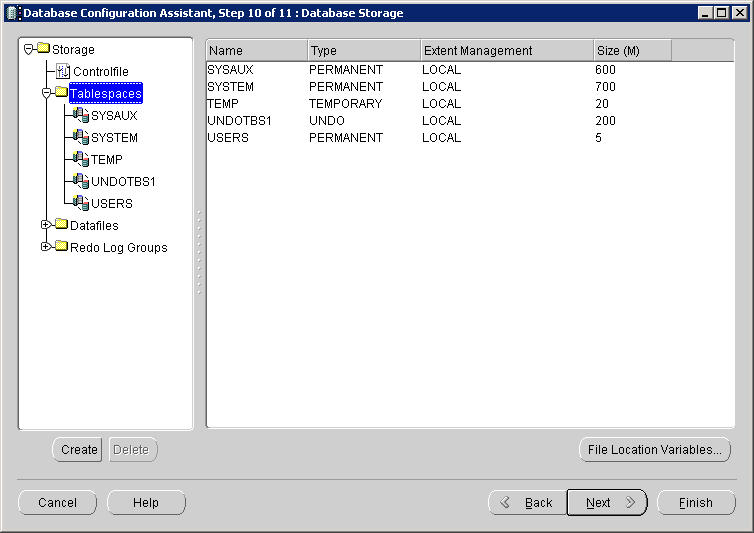Click LOCAL in the SYSTEM row
The width and height of the screenshot is (754, 533).
pyautogui.click(x=441, y=87)
